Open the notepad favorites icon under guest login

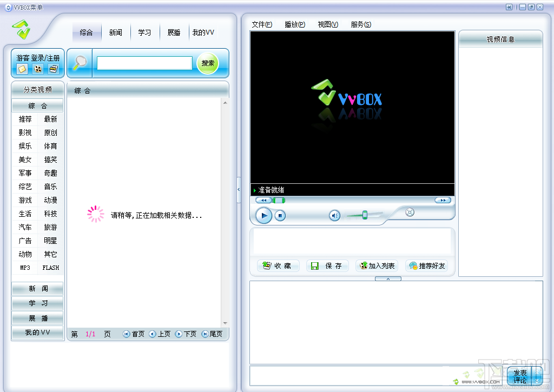click(54, 69)
